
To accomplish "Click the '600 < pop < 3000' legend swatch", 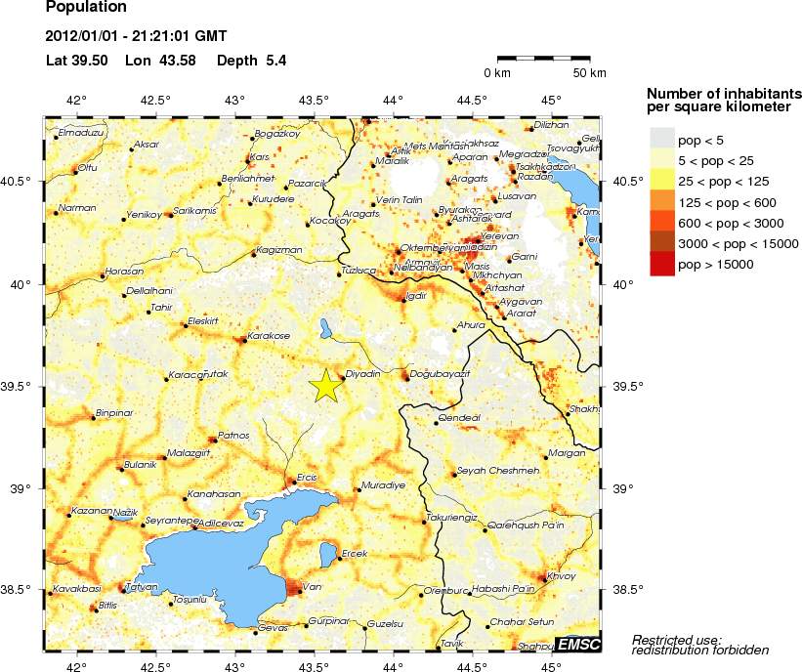I will point(662,223).
